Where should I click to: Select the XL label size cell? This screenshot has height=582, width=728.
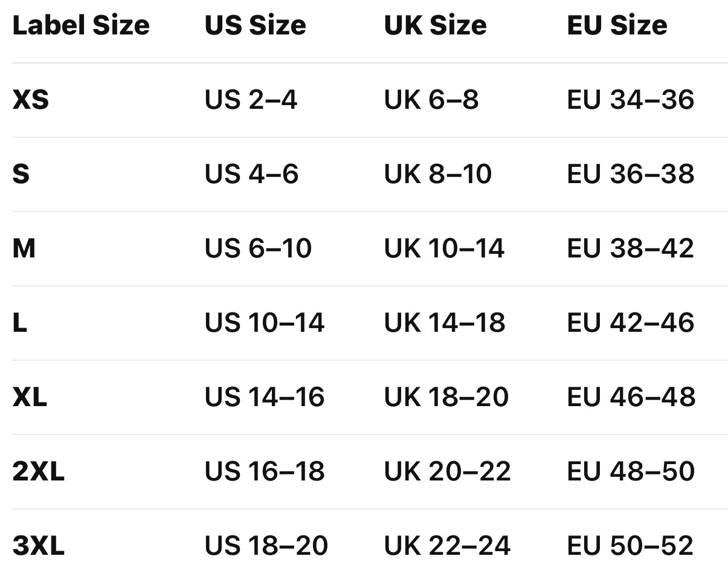tap(30, 397)
